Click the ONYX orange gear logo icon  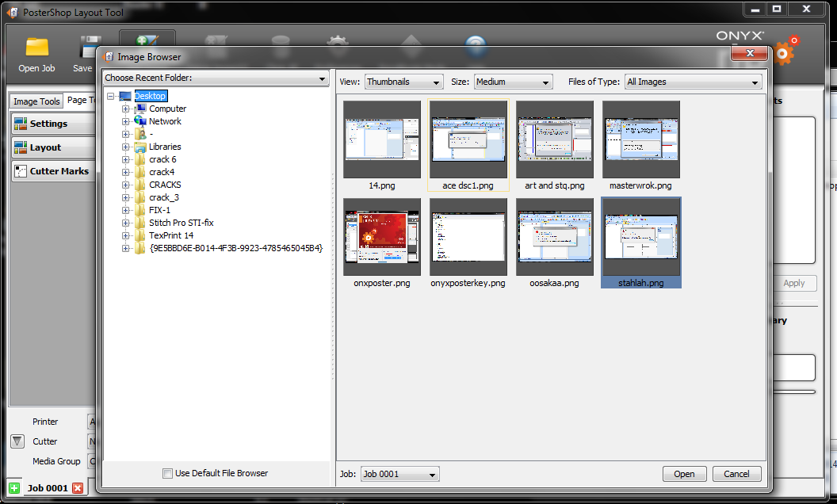tap(787, 50)
